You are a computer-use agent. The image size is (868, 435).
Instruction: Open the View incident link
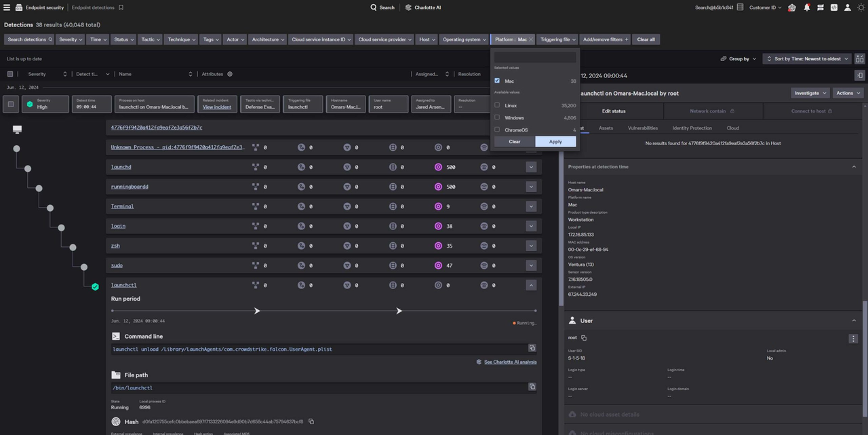coord(217,107)
